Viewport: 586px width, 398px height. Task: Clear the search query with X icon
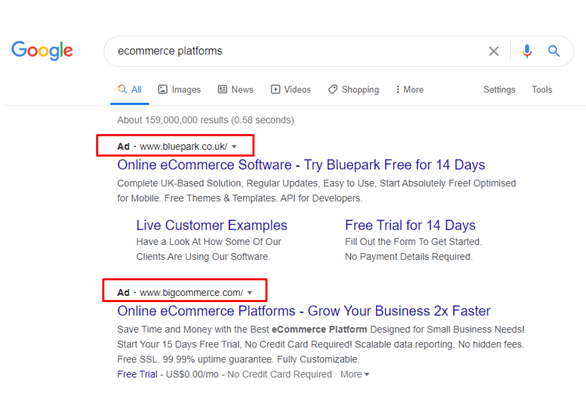493,51
